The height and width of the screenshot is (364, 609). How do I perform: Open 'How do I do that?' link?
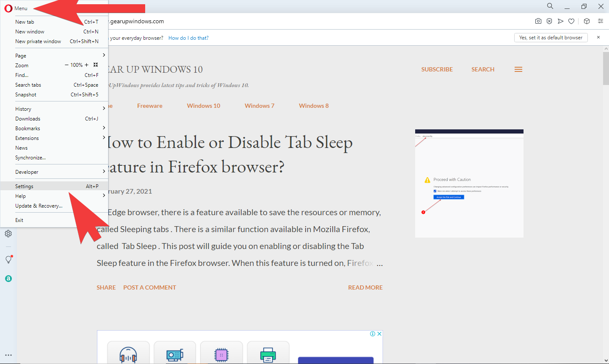(x=188, y=38)
